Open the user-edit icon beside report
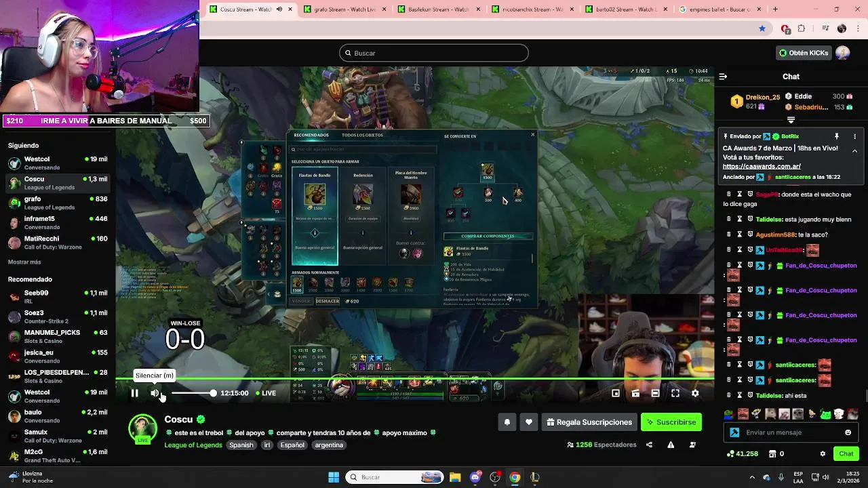This screenshot has width=868, height=488. coord(692,445)
